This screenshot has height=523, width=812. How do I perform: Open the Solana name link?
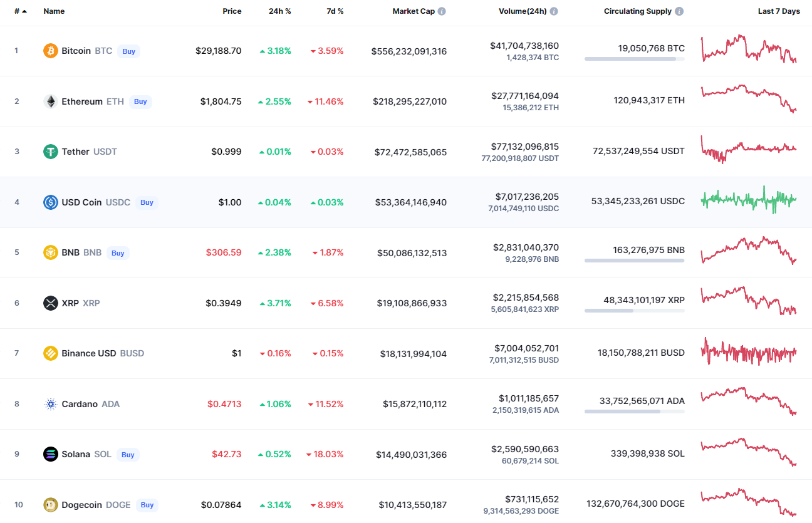click(x=76, y=454)
